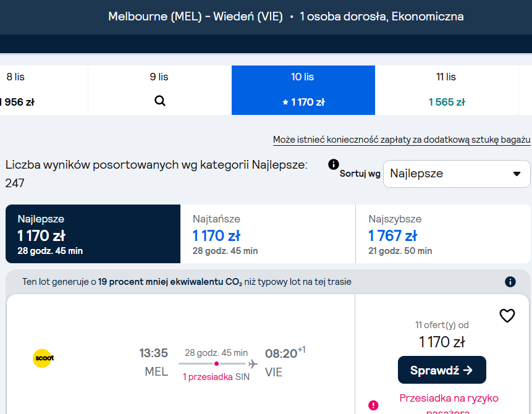Click the star icon in the 10 lis tab
532x414 pixels.
point(285,102)
